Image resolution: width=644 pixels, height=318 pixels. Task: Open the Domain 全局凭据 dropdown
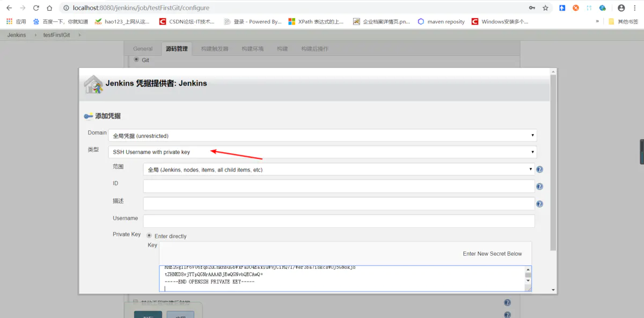tap(323, 136)
